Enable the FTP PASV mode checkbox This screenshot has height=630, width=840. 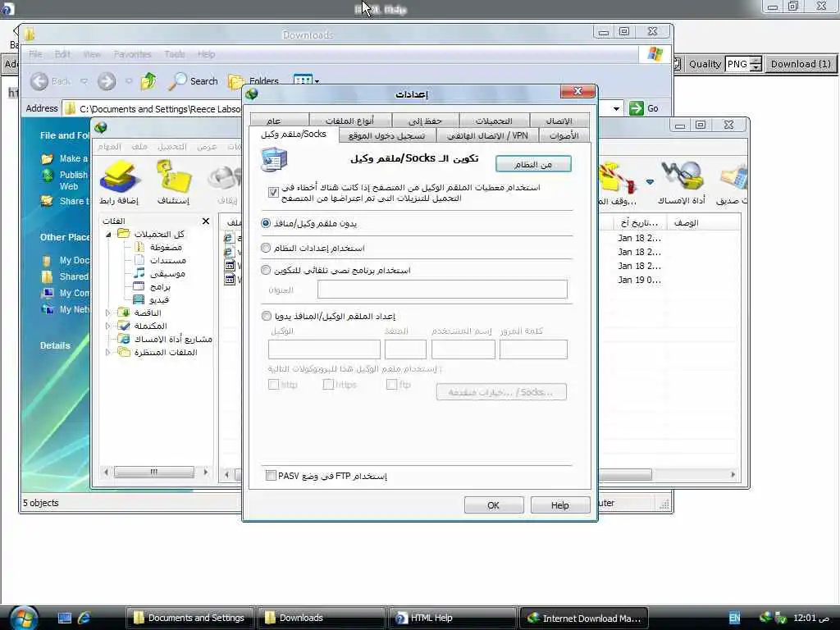tap(271, 475)
